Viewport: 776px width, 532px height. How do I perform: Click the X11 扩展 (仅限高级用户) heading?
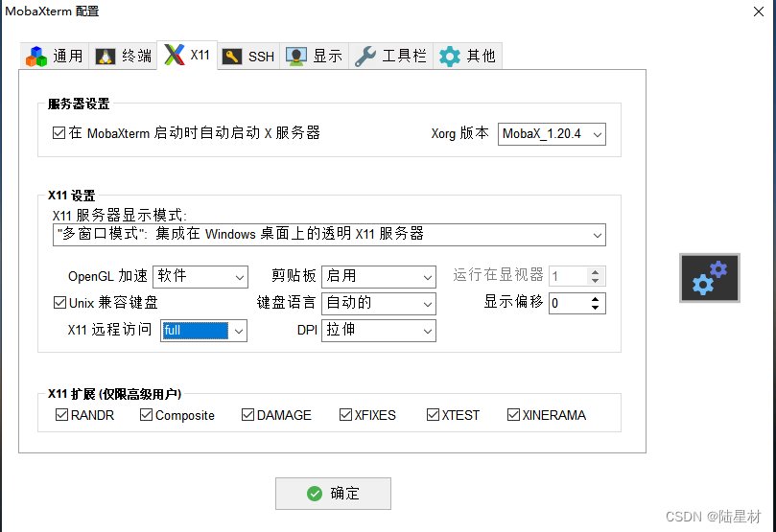coord(114,394)
